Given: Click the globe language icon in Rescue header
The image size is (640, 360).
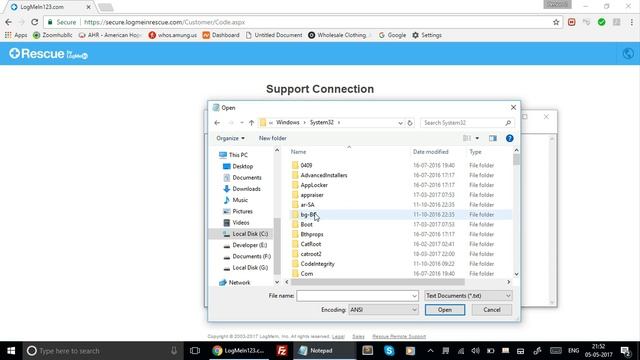Looking at the screenshot, I should (x=628, y=53).
